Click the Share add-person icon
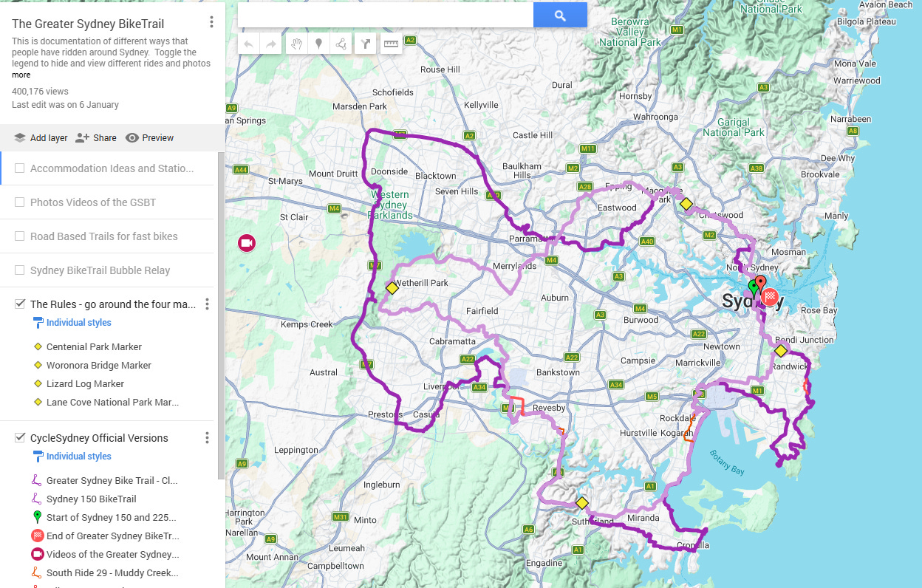 82,137
